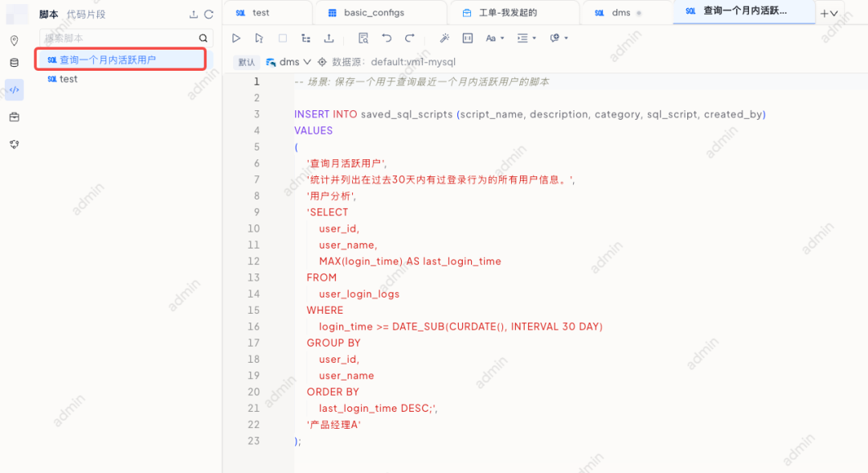Click the 默认 tag button

(247, 62)
